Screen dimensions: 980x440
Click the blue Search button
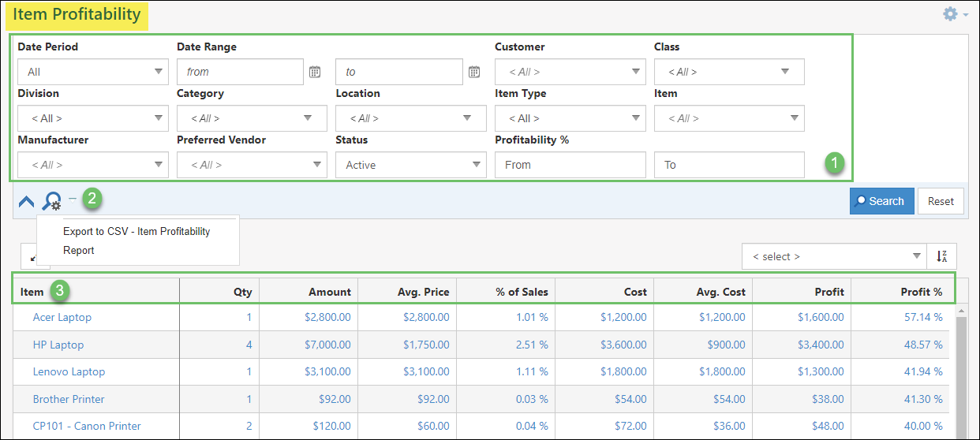(x=882, y=201)
